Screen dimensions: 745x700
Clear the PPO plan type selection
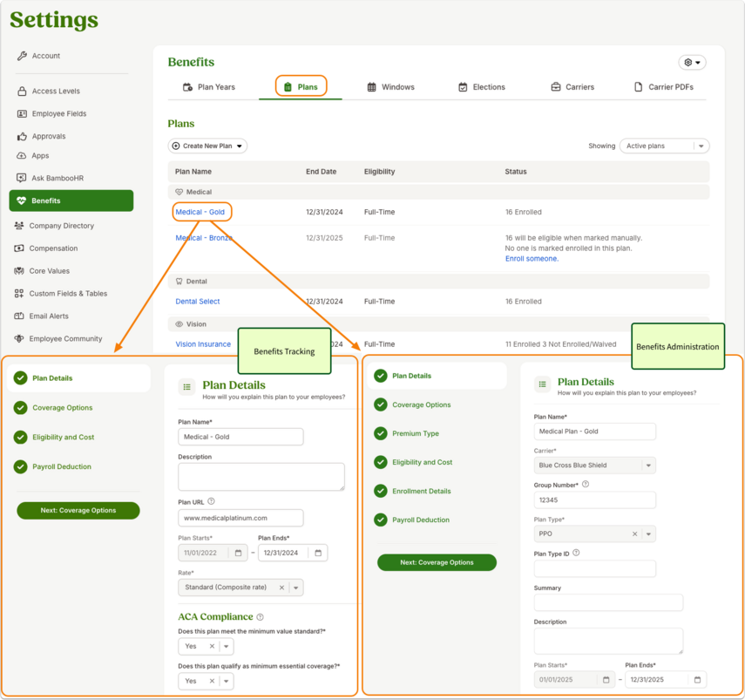click(x=634, y=533)
